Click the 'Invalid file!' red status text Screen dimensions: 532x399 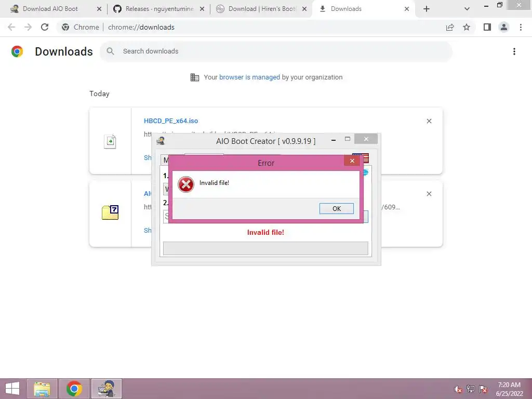[x=265, y=232]
